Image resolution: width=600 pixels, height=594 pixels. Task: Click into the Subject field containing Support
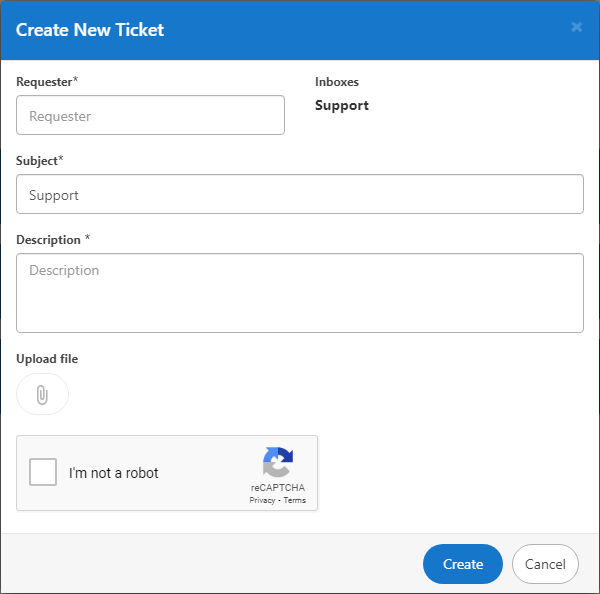coord(300,194)
